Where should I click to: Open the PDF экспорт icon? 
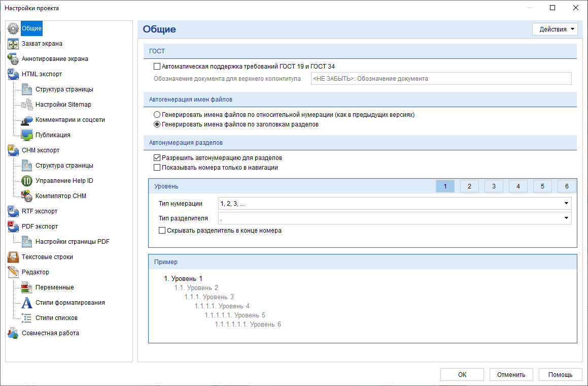coord(13,227)
